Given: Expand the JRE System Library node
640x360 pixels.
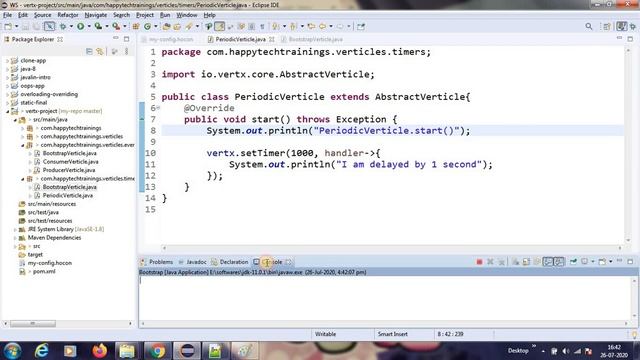Looking at the screenshot, I should (x=15, y=229).
